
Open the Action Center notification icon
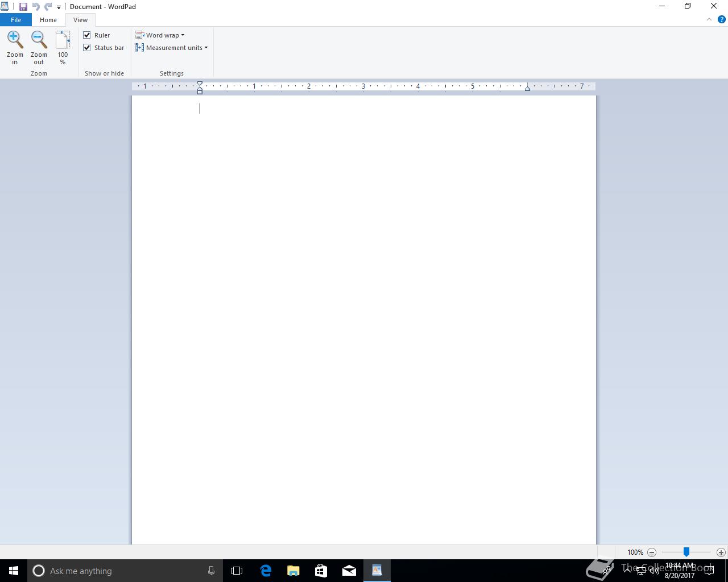point(709,571)
